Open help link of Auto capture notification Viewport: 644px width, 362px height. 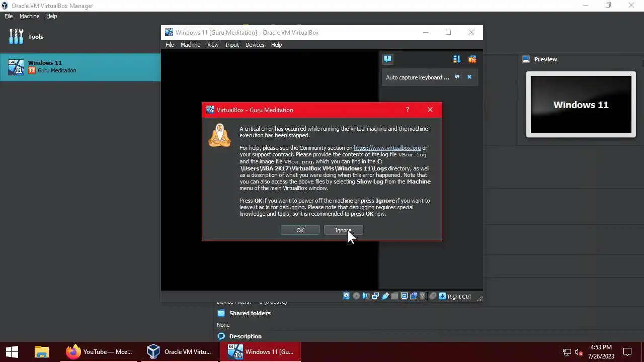457,77
